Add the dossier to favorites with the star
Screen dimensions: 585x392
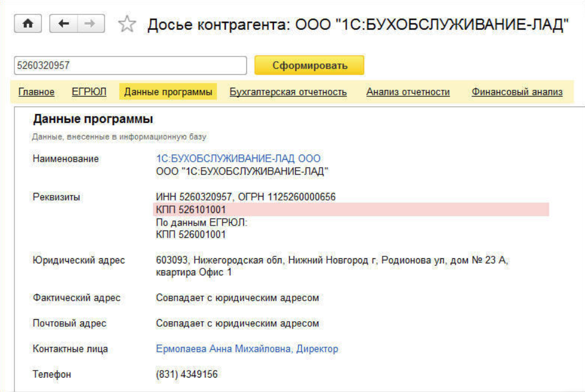coord(127,24)
